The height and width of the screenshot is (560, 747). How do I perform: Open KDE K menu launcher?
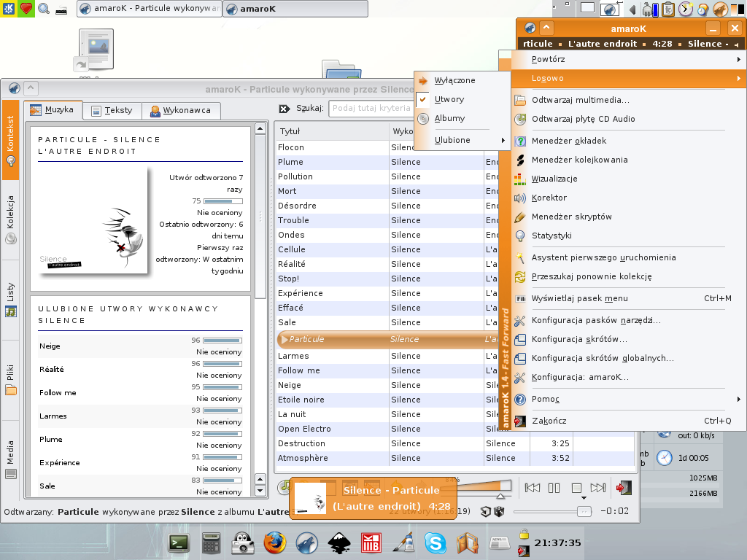pos(8,8)
